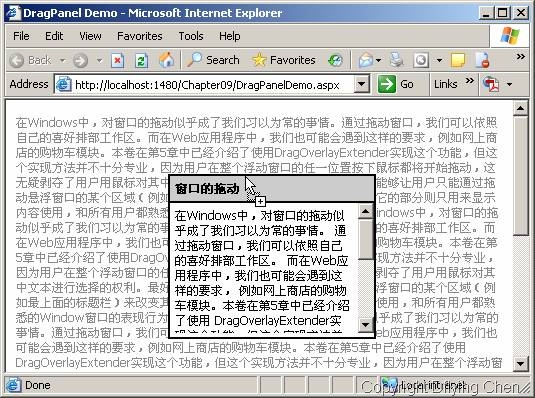Open the File menu
The height and width of the screenshot is (398, 535).
(21, 36)
